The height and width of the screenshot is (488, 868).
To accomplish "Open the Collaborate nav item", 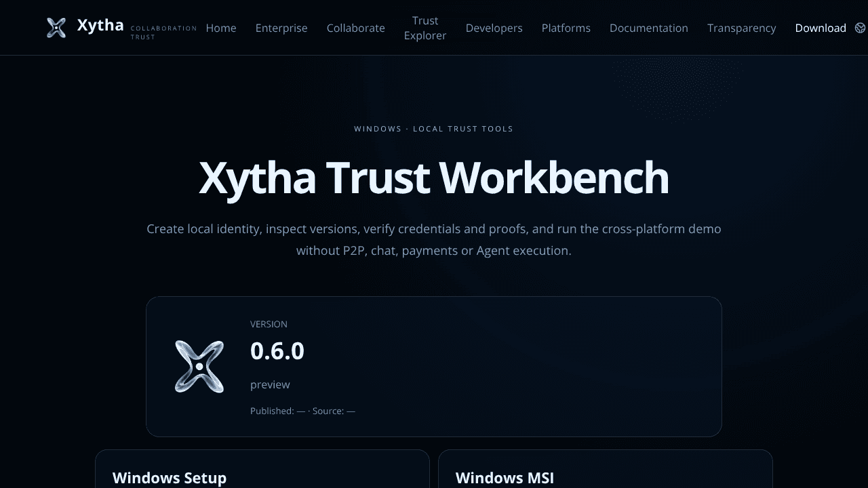I will [x=356, y=28].
